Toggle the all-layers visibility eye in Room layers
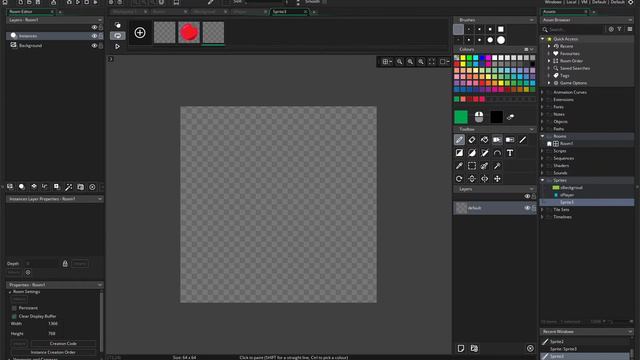 [x=94, y=27]
